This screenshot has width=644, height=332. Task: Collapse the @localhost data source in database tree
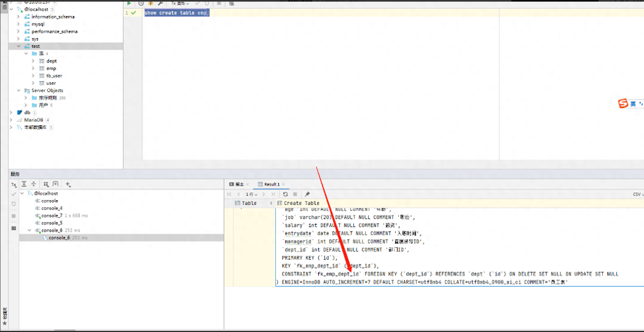pos(12,9)
